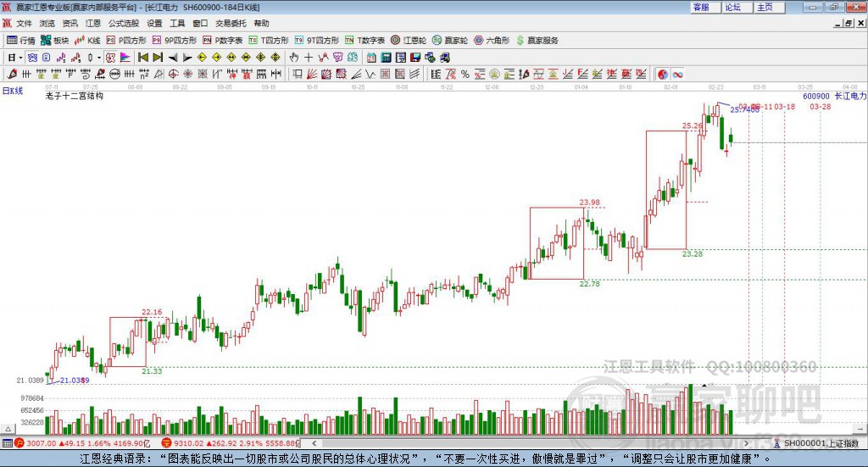Open the 赢家轮 wheel tool
Viewport: 868px width, 467px height.
(x=450, y=41)
